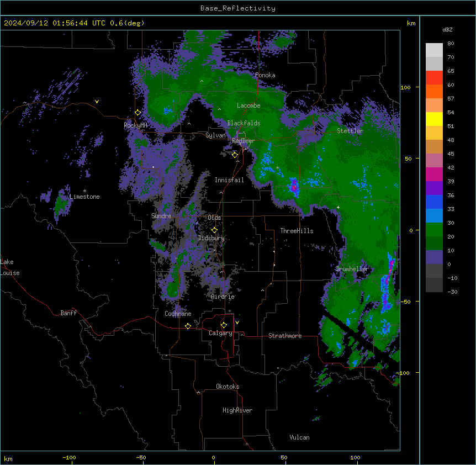Select the Lacombe city label
The height and width of the screenshot is (465, 476).
248,105
